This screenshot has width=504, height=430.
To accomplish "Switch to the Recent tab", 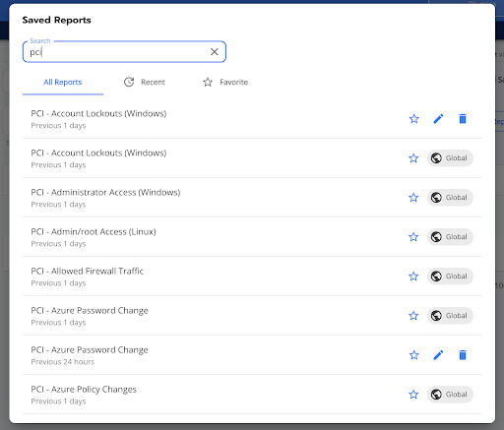I will coord(145,82).
